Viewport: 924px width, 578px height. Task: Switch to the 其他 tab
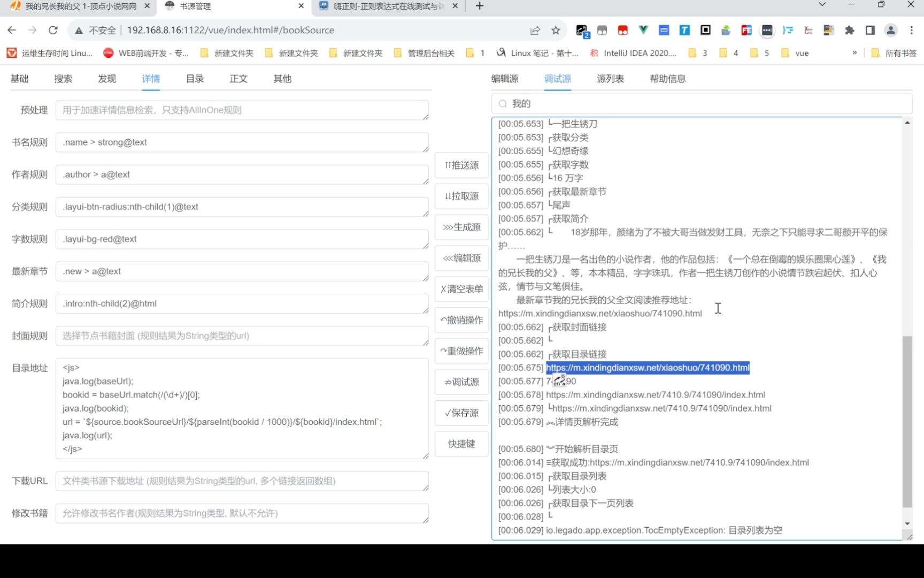282,79
